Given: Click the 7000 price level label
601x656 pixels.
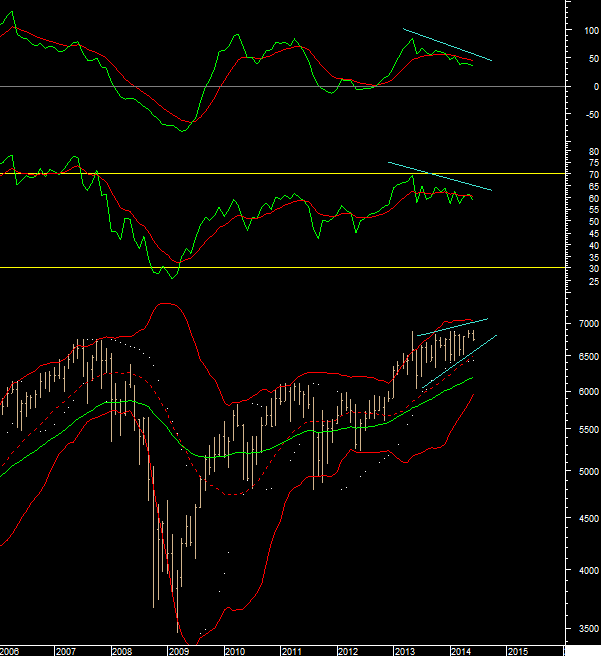Looking at the screenshot, I should [x=589, y=323].
